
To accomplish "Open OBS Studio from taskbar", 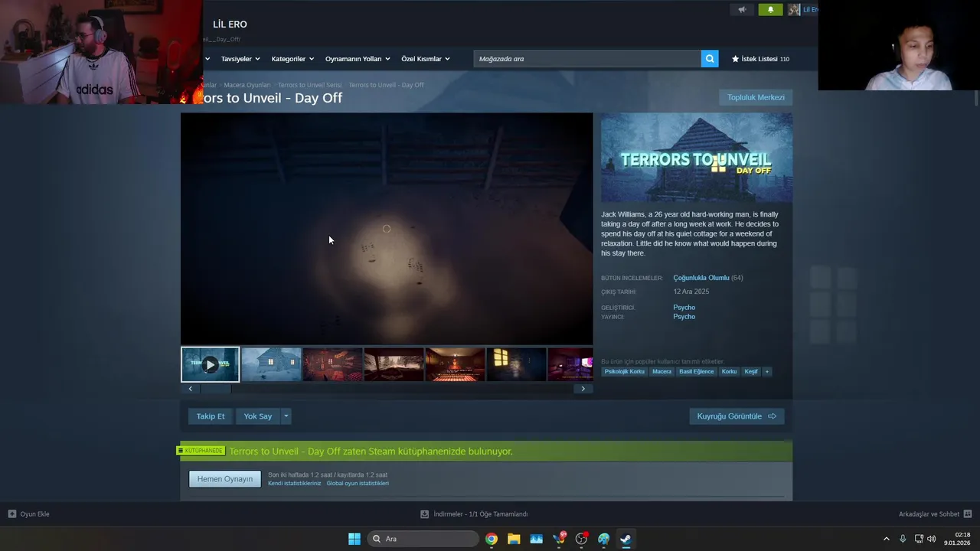I will coord(582,539).
